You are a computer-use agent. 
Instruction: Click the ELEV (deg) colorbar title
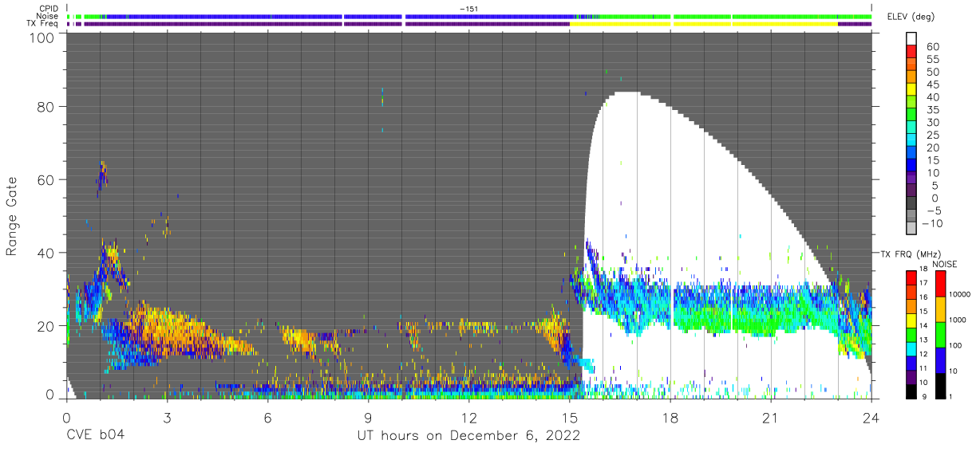tap(911, 17)
